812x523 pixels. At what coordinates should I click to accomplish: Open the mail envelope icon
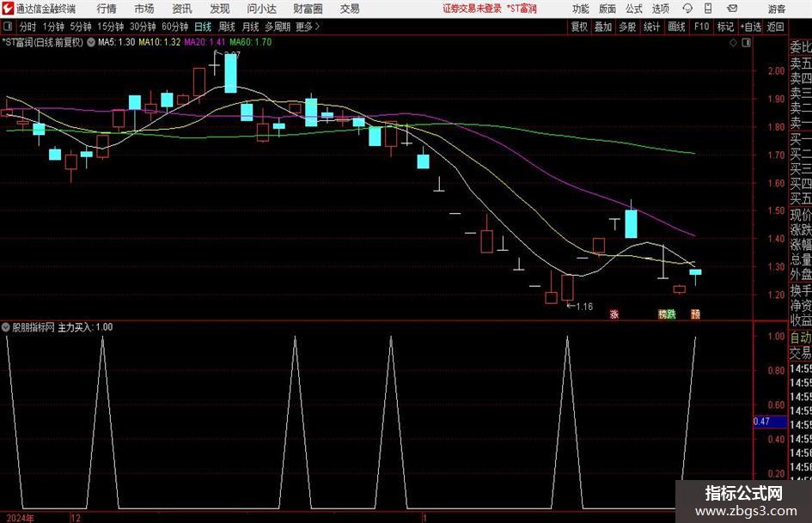732,9
